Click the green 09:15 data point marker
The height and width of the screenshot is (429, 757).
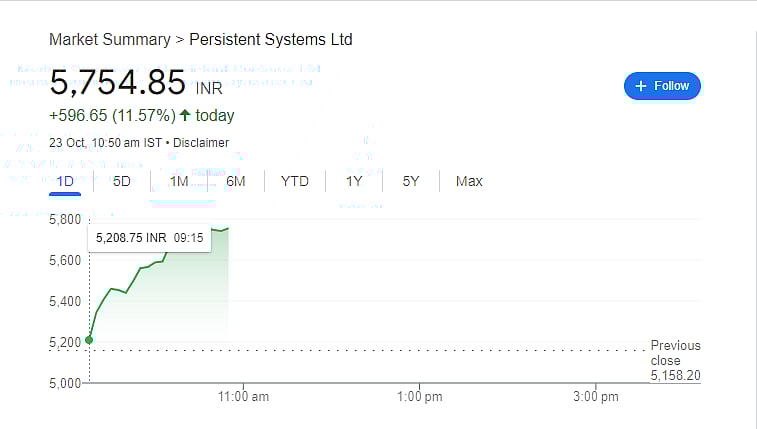point(89,340)
